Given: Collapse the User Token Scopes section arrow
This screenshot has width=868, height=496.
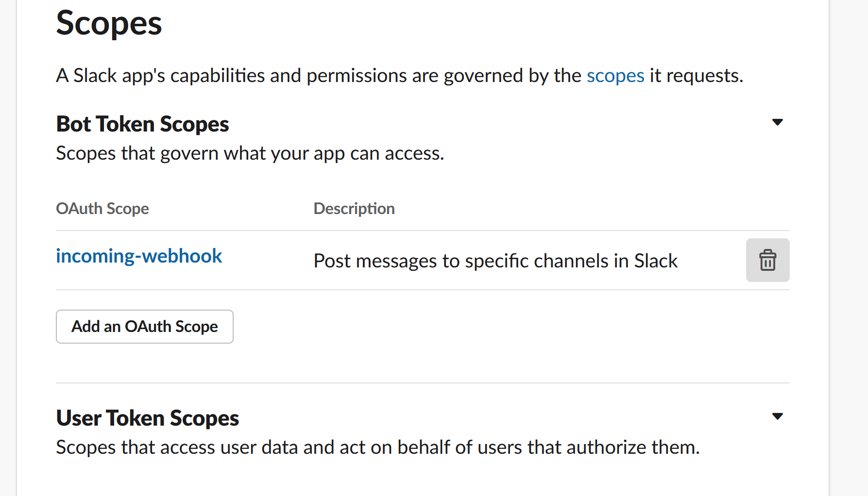Looking at the screenshot, I should (x=777, y=416).
